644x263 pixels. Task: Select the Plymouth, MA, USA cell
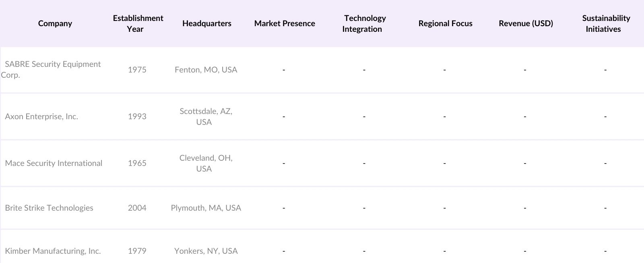click(206, 208)
